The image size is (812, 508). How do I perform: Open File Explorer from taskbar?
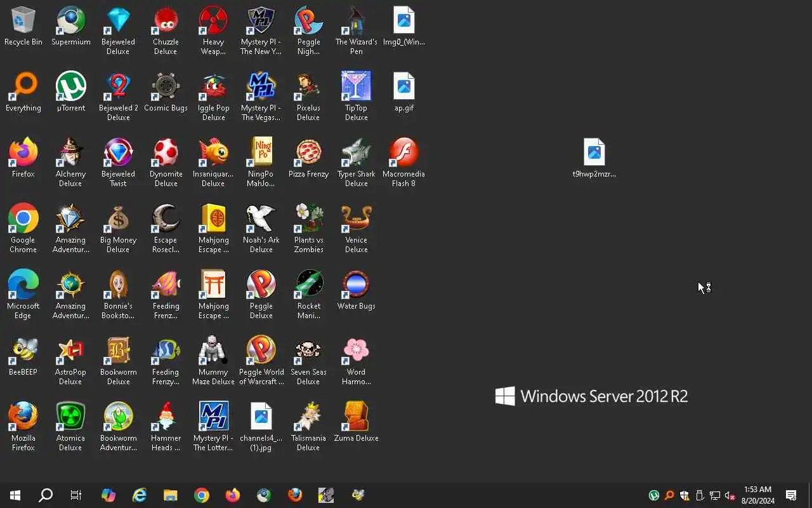(170, 495)
